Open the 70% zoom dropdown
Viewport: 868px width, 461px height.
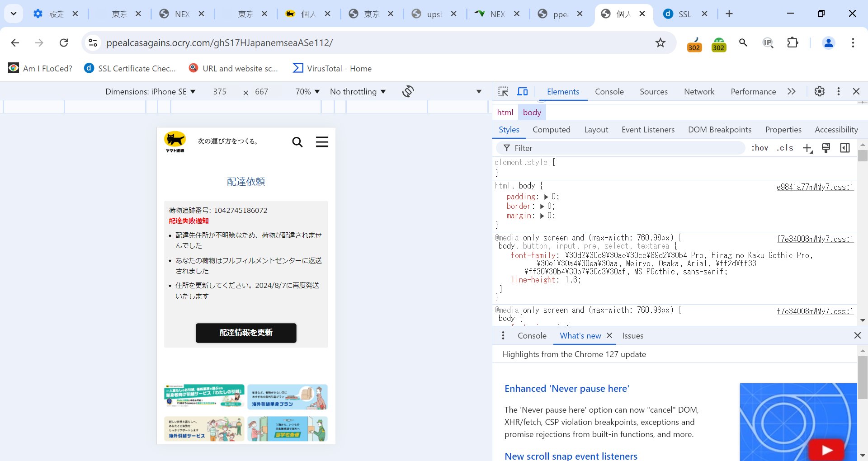point(307,92)
